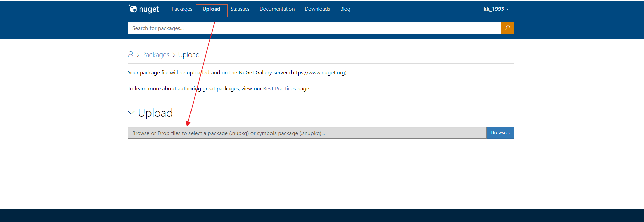
Task: Select the Upload nav tab
Action: (x=211, y=9)
